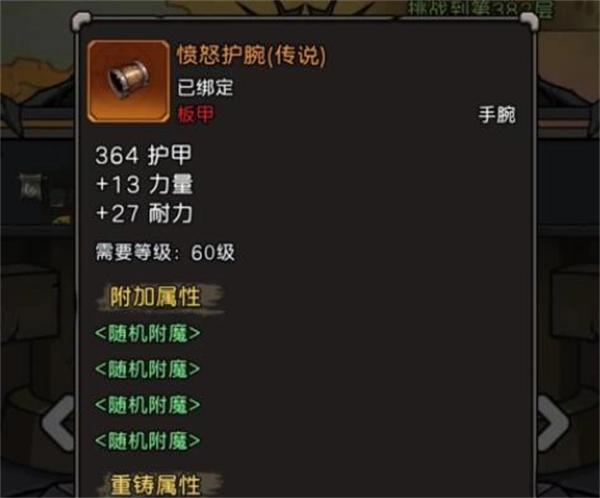Click the Fury Bracers item icon

(x=128, y=81)
